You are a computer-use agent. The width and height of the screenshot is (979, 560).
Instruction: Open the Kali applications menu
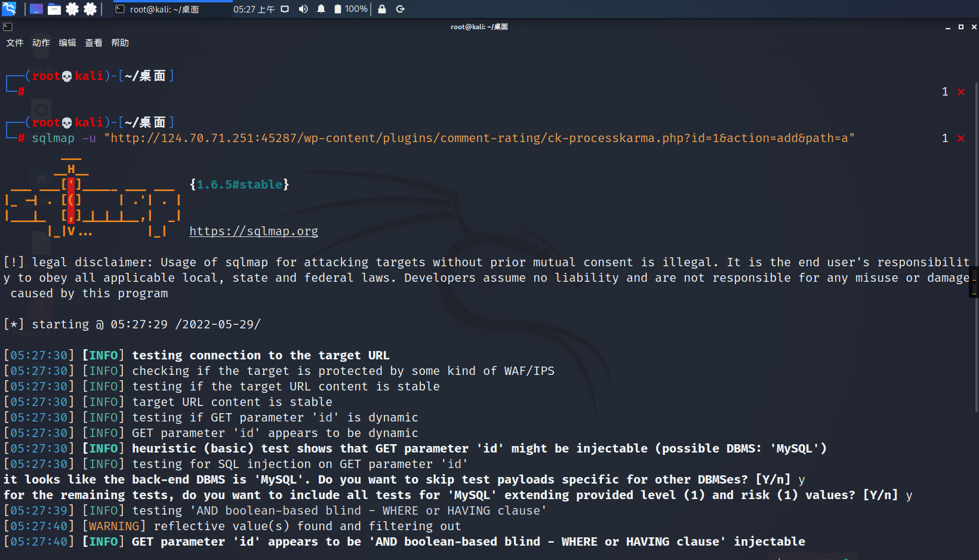[x=10, y=9]
